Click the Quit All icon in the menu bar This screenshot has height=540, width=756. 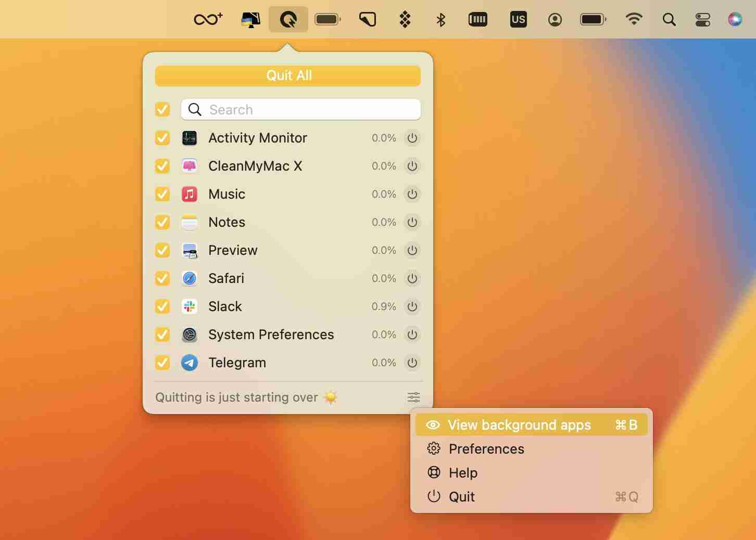click(288, 19)
